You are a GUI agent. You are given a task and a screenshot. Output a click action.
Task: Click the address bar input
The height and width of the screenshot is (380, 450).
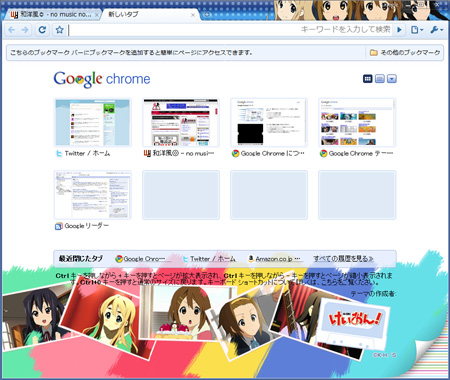point(230,30)
